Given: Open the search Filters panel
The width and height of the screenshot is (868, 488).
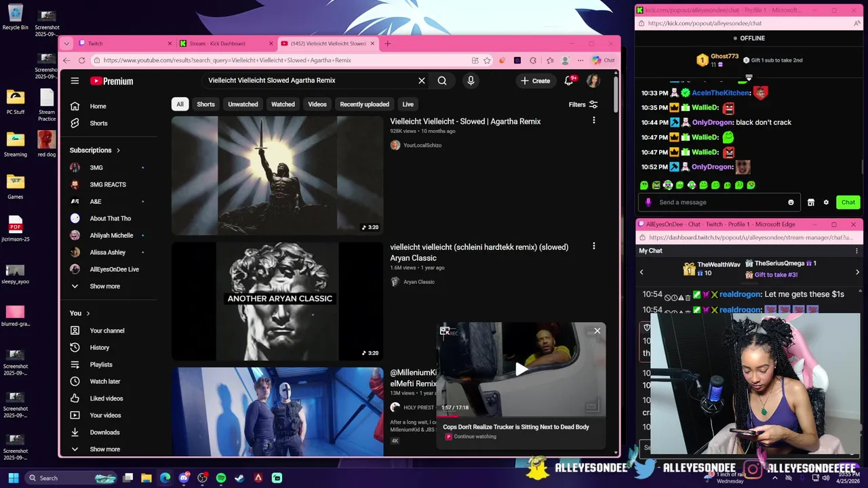Looking at the screenshot, I should point(583,104).
